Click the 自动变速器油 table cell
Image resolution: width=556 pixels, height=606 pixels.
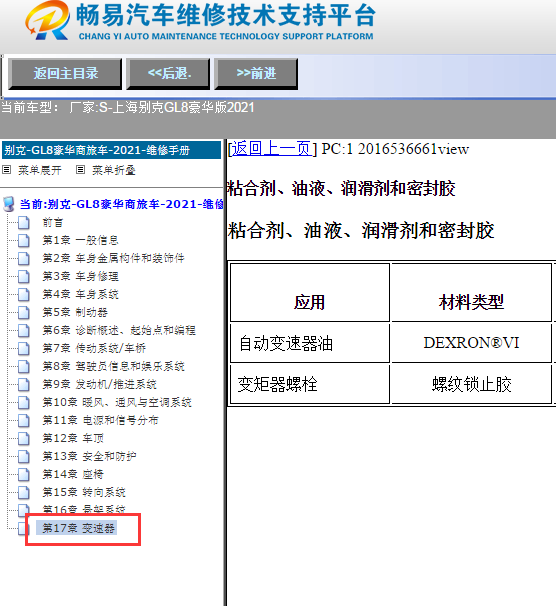309,343
